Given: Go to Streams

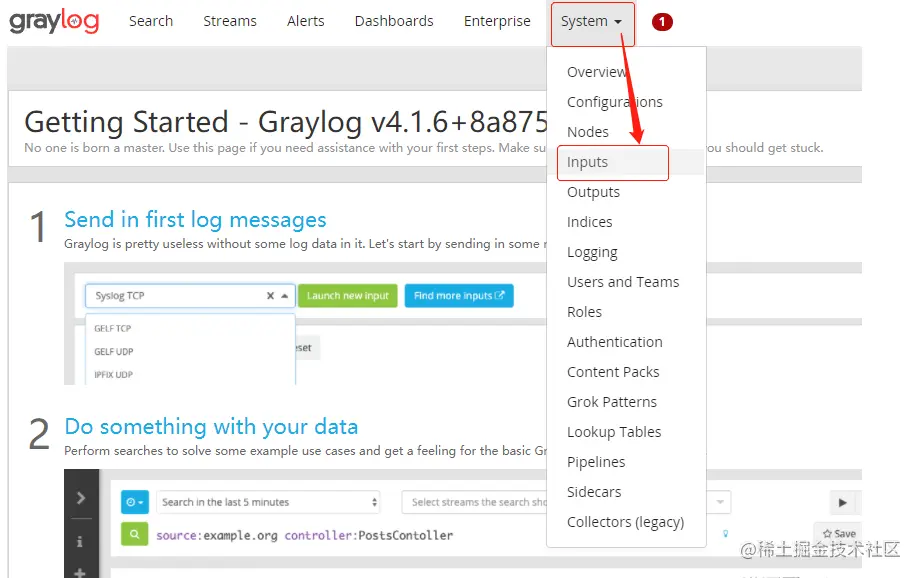Looking at the screenshot, I should click(x=230, y=21).
